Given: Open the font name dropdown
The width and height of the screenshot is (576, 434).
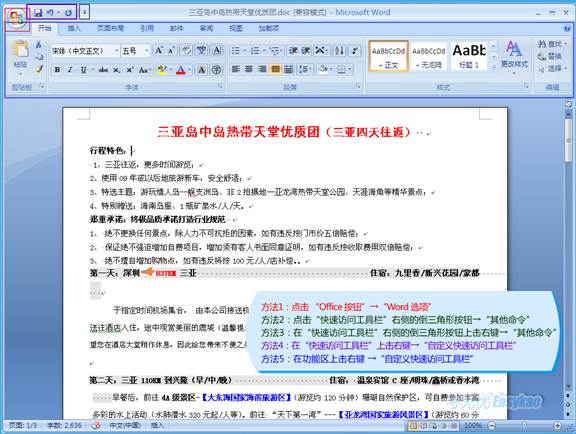Looking at the screenshot, I should click(116, 51).
